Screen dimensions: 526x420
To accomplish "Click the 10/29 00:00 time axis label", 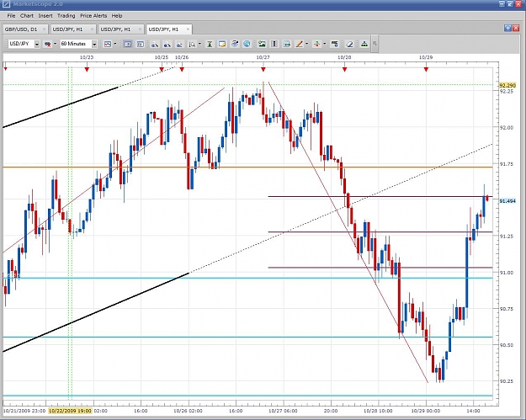I will point(426,411).
